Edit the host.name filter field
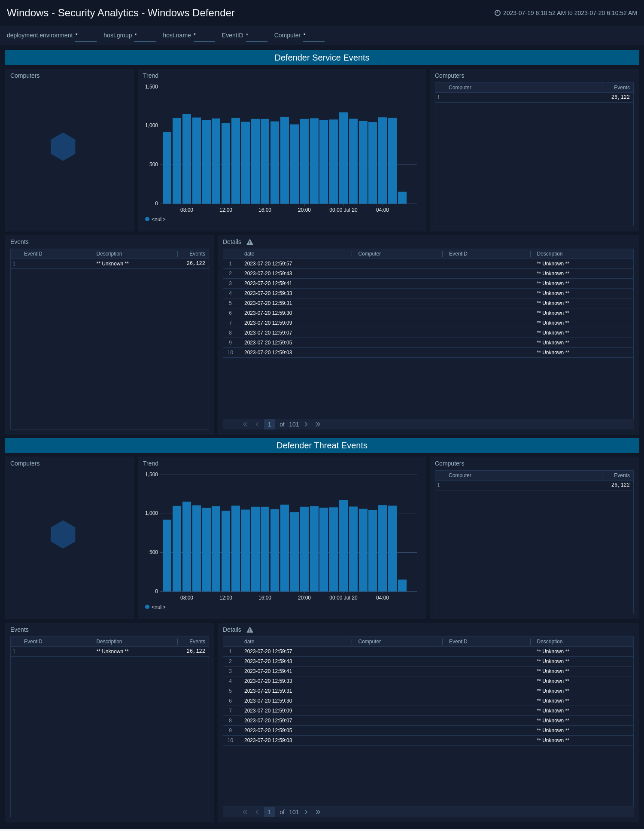This screenshot has width=644, height=831. [204, 36]
